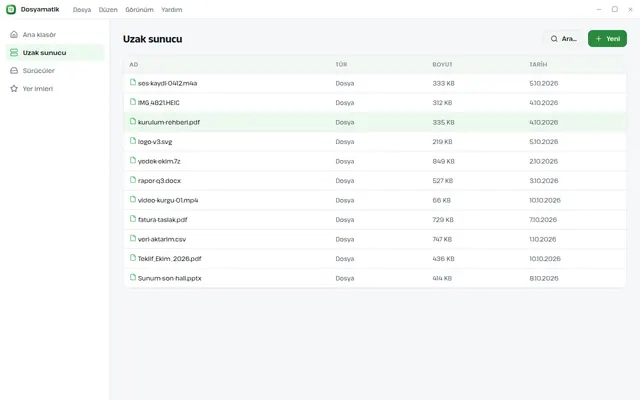Click the 414 KB size cell
Image resolution: width=640 pixels, height=400 pixels.
coord(442,278)
